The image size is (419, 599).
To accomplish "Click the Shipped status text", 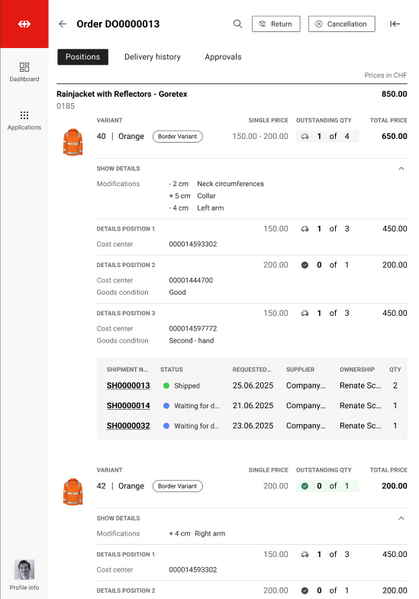I will (187, 386).
